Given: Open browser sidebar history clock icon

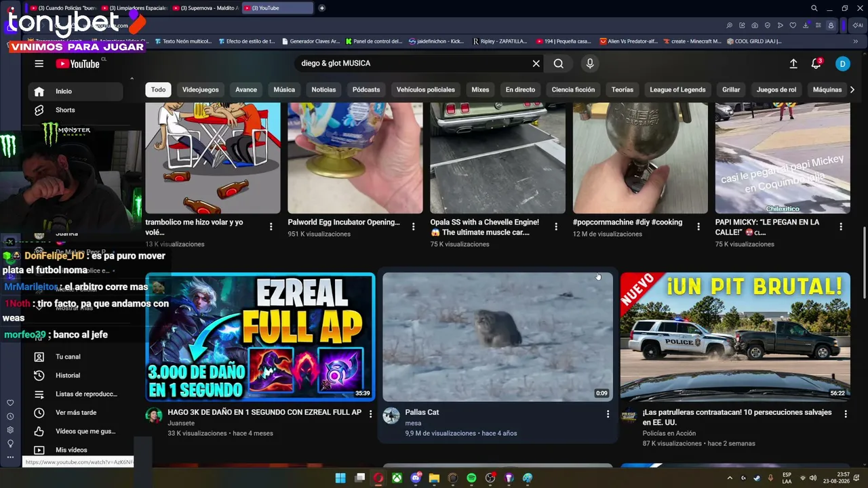Looking at the screenshot, I should [10, 417].
